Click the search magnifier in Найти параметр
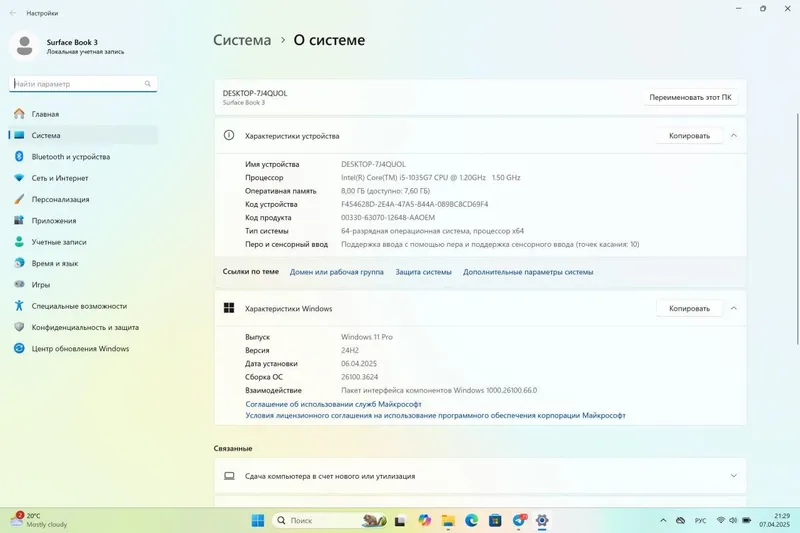 tap(147, 84)
